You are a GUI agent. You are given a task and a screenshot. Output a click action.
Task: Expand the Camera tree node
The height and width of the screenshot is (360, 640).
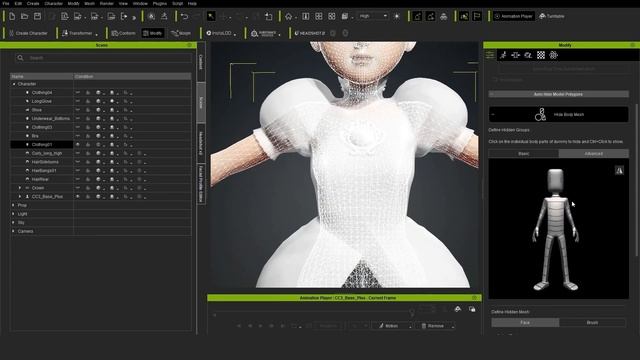pyautogui.click(x=13, y=231)
